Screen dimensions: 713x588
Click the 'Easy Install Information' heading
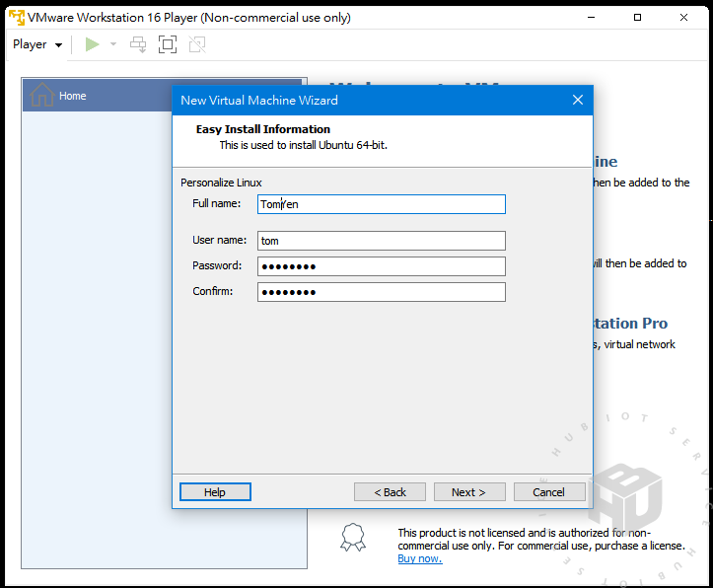(263, 129)
